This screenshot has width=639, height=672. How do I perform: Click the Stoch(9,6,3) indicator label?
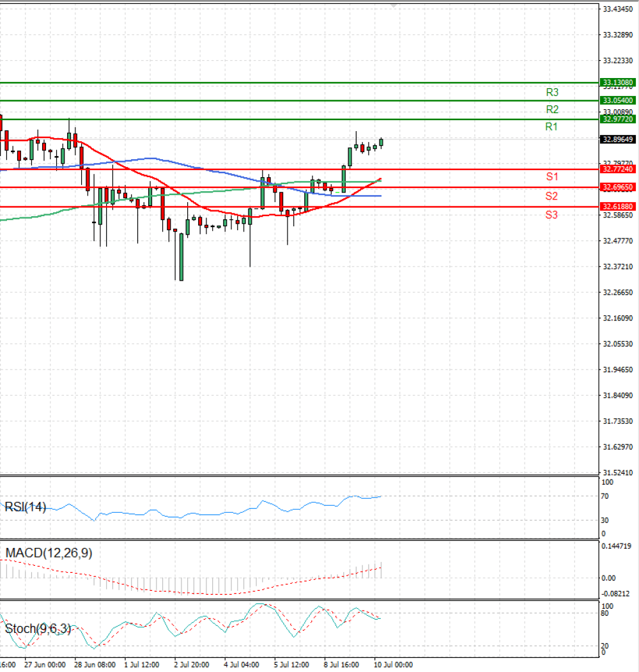pyautogui.click(x=38, y=629)
